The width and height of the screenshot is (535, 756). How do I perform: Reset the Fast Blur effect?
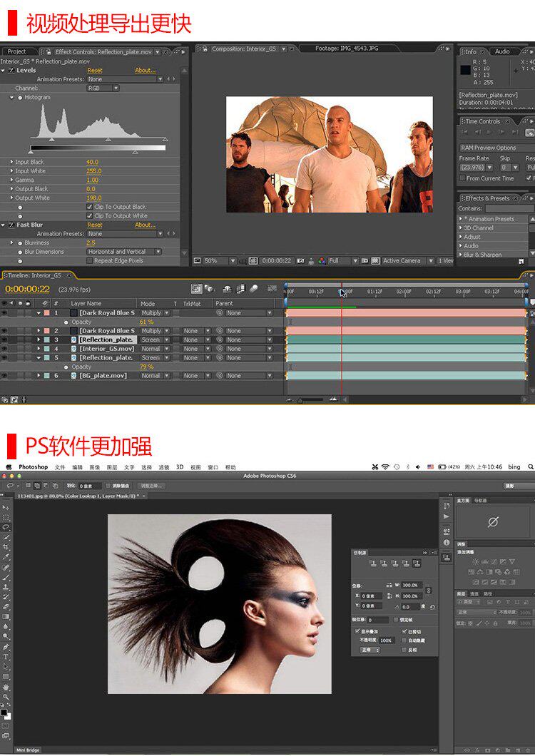tap(95, 225)
